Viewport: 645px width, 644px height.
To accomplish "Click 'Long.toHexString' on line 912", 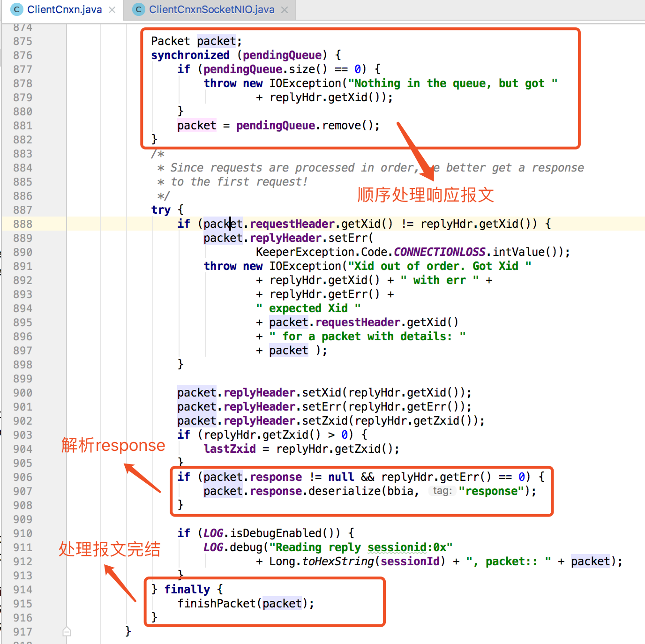I will (321, 562).
